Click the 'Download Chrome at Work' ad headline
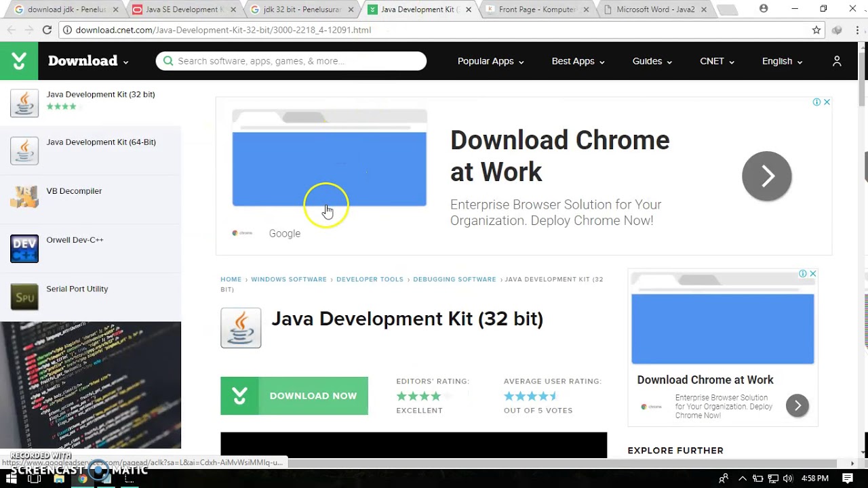Screen dimensions: 868x488 pyautogui.click(x=559, y=156)
